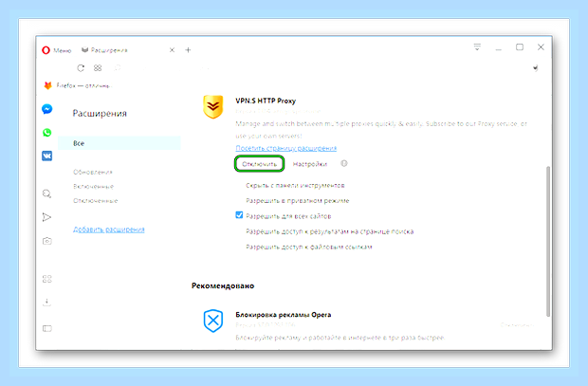Reload the current page
This screenshot has width=588, height=386.
click(81, 68)
